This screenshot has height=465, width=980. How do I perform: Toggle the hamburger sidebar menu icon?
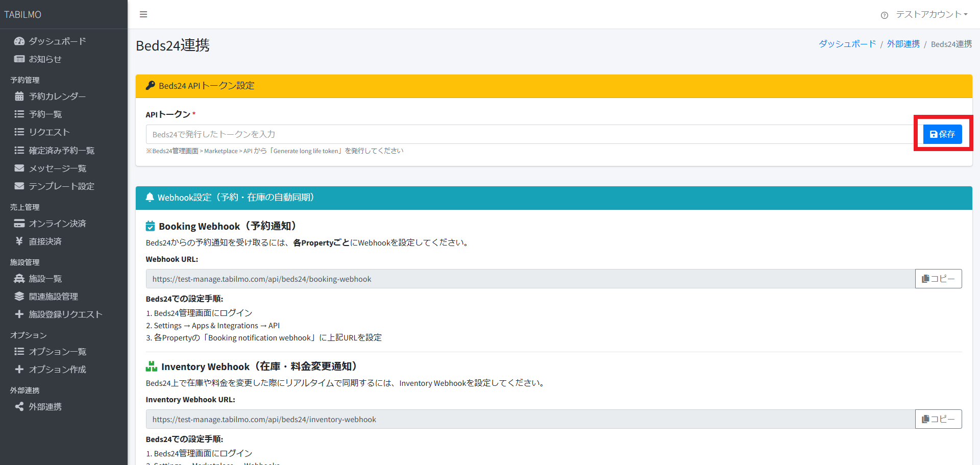(x=143, y=14)
